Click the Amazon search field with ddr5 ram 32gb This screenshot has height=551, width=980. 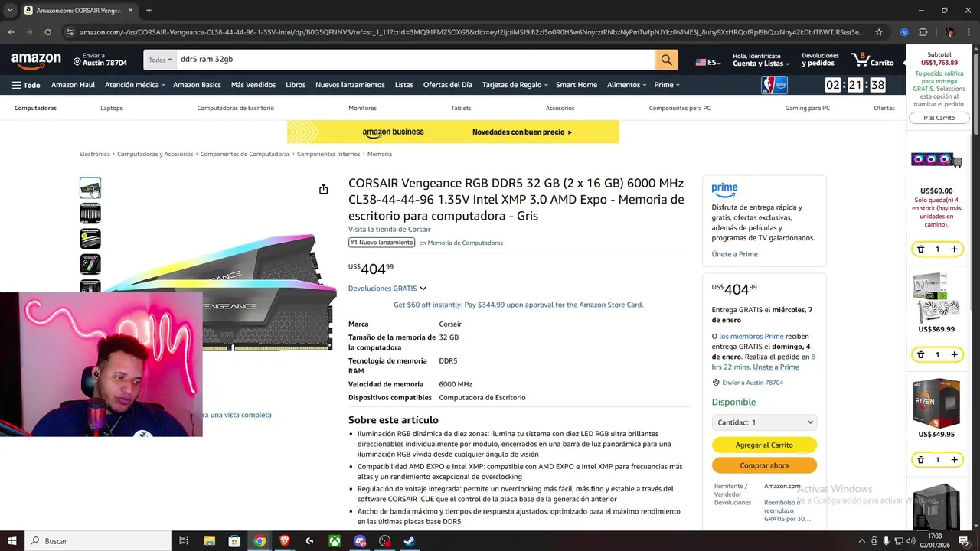pos(416,60)
